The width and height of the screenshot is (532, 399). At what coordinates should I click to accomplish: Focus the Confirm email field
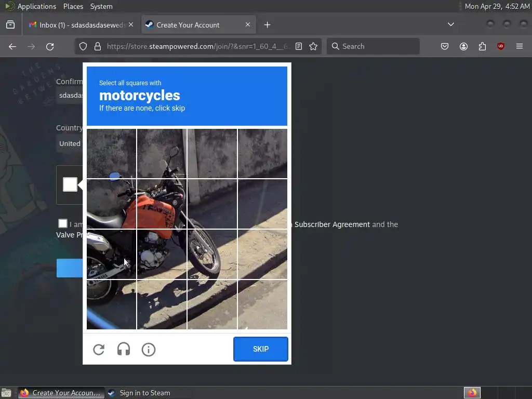pos(70,96)
